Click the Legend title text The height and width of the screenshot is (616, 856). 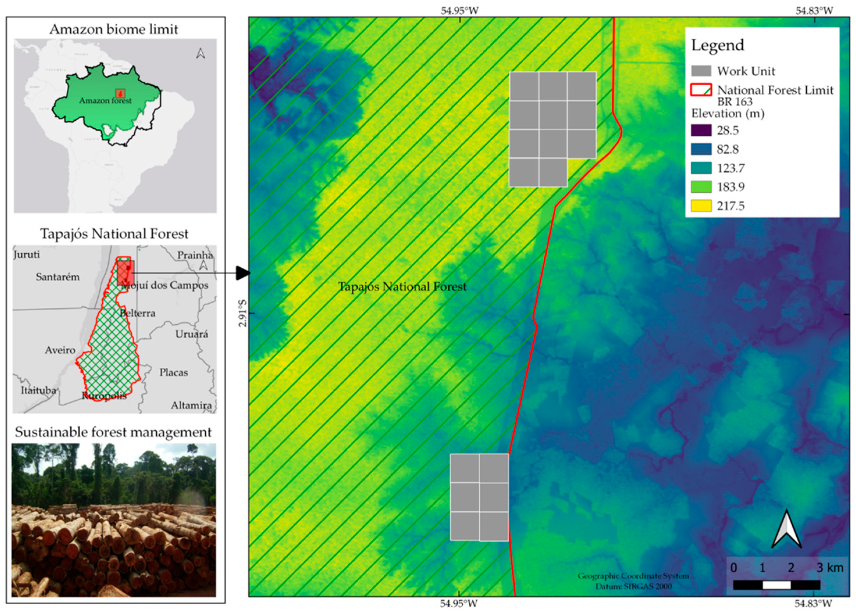coord(718,45)
